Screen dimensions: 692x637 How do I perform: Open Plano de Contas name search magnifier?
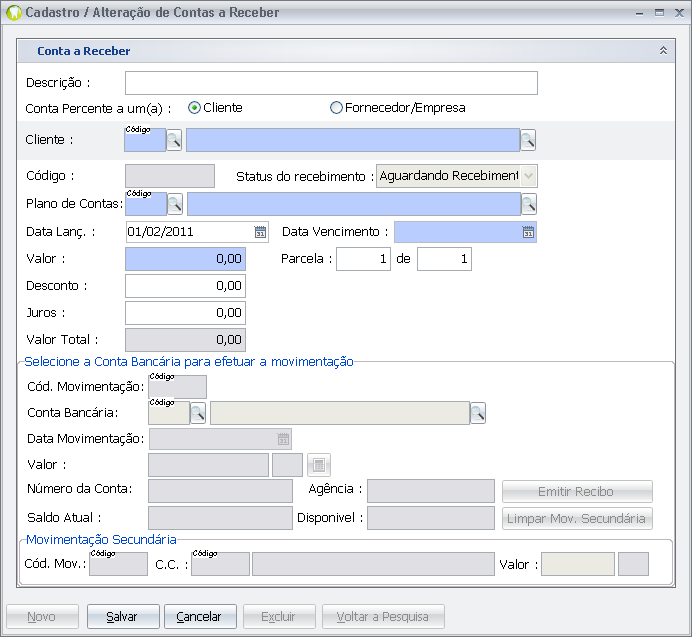[529, 204]
